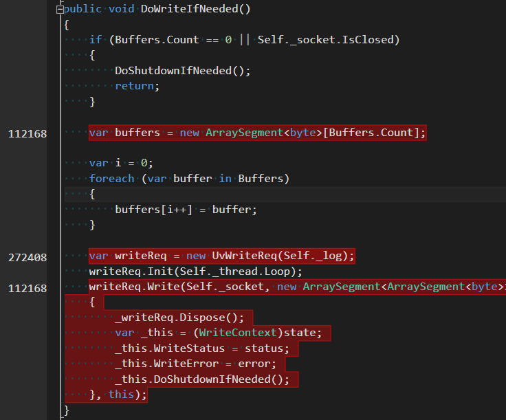
Task: Click the writeReq.Init call line
Action: pyautogui.click(x=195, y=272)
